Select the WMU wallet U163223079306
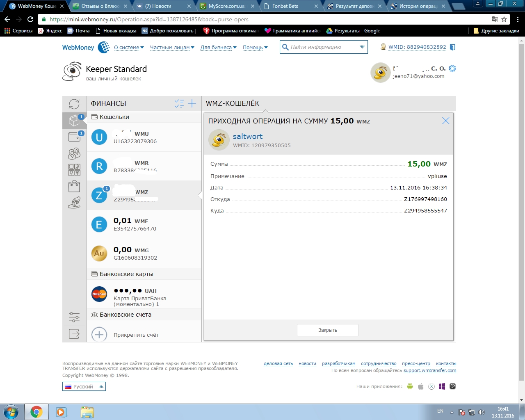The width and height of the screenshot is (525, 420). tap(144, 137)
